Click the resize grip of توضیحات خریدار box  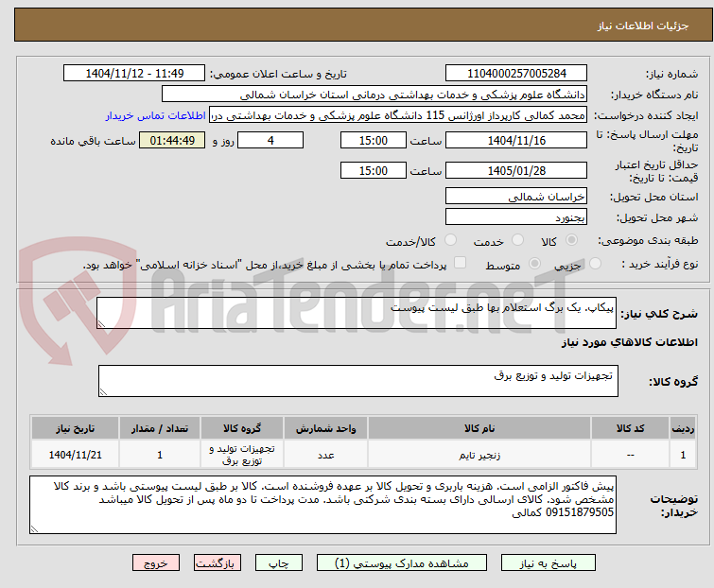click(35, 528)
